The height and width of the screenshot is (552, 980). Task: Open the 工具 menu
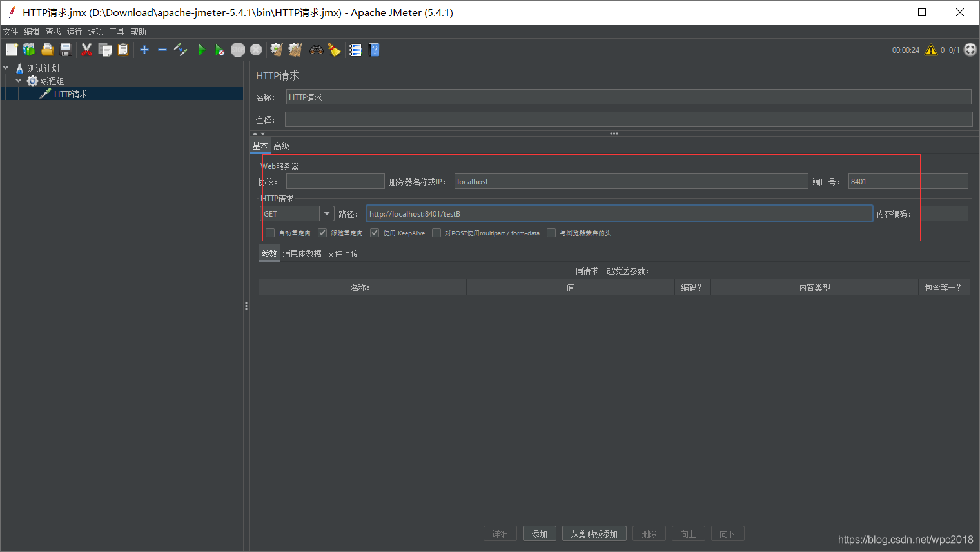coord(117,32)
